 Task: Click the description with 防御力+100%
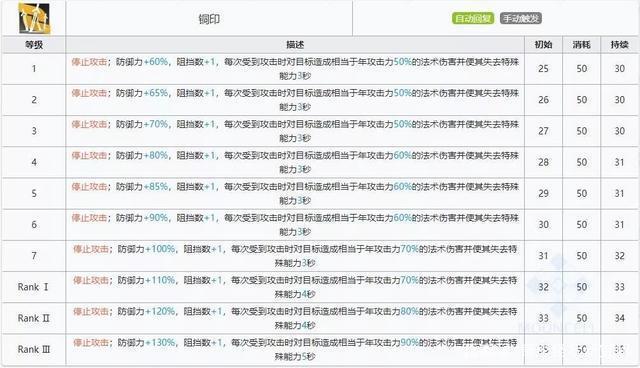click(295, 256)
